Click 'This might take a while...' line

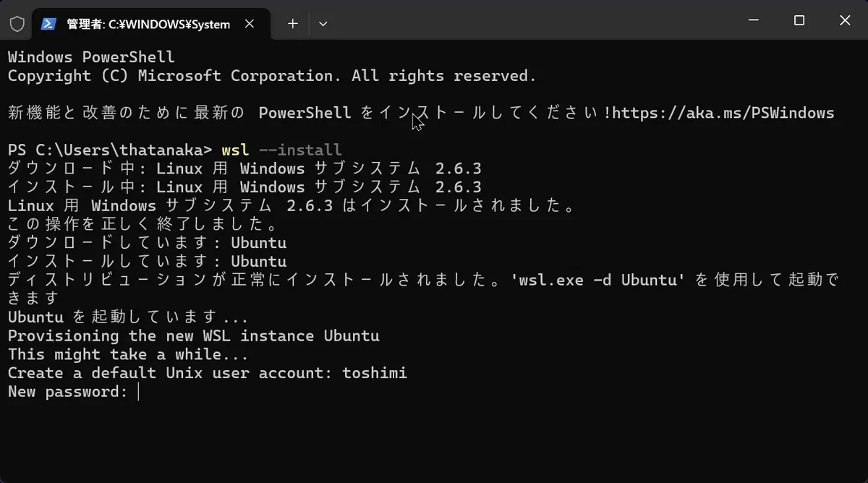coord(128,354)
